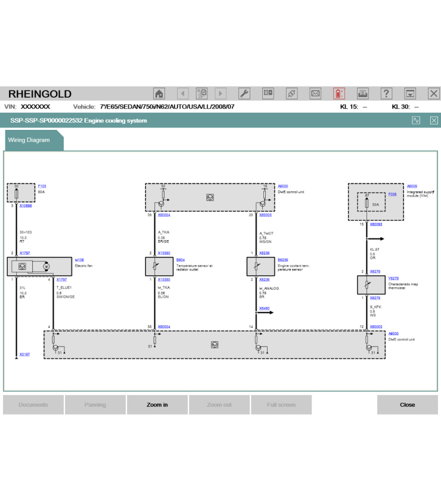The width and height of the screenshot is (441, 504).
Task: Select the Wiring Diagram tab
Action: pos(29,140)
